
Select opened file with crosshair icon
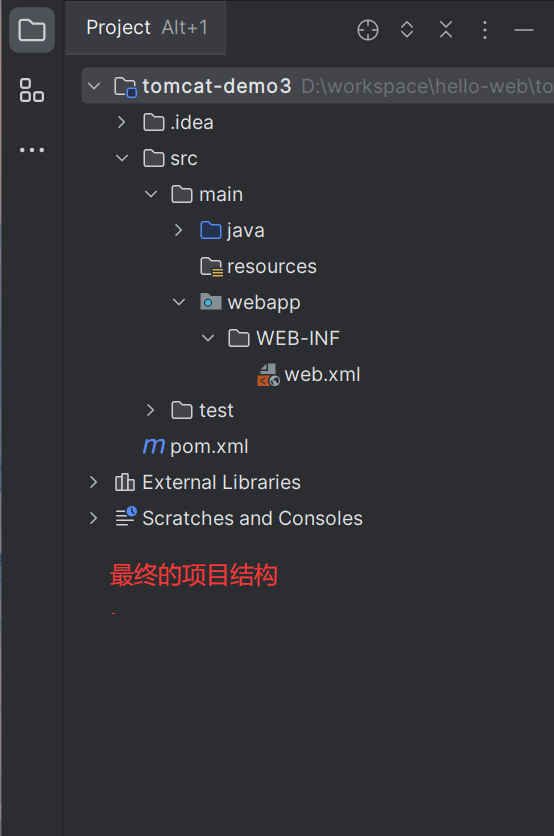(x=368, y=30)
